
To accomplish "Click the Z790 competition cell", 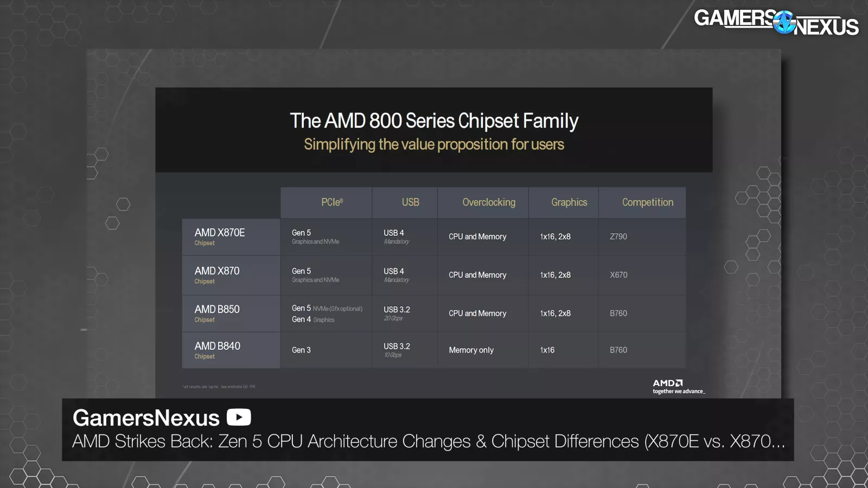I will (618, 237).
